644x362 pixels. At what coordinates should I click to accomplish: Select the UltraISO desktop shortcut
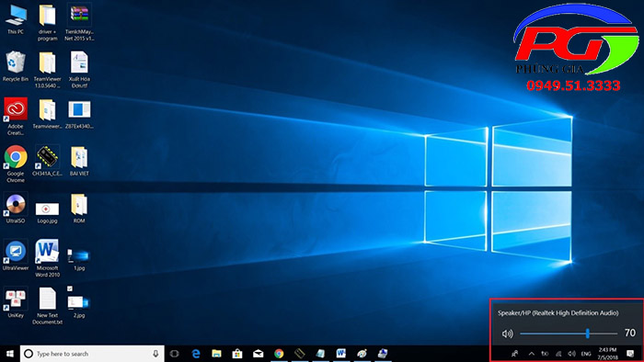pyautogui.click(x=16, y=209)
